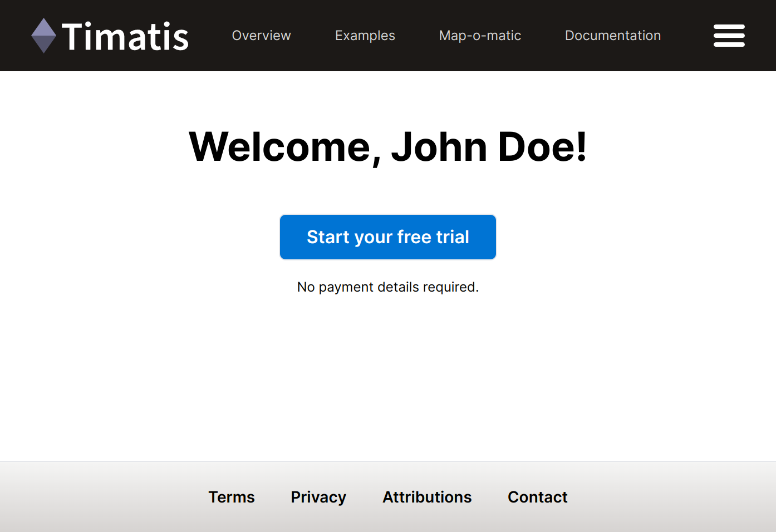Click the No payment details required text

tap(388, 287)
